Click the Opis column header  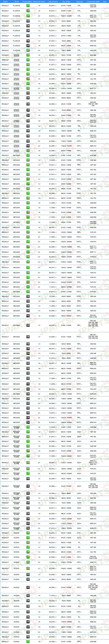105,2
